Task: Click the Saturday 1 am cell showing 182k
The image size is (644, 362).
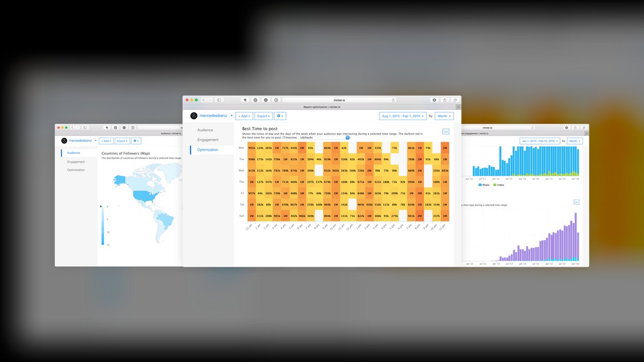Action: click(260, 204)
